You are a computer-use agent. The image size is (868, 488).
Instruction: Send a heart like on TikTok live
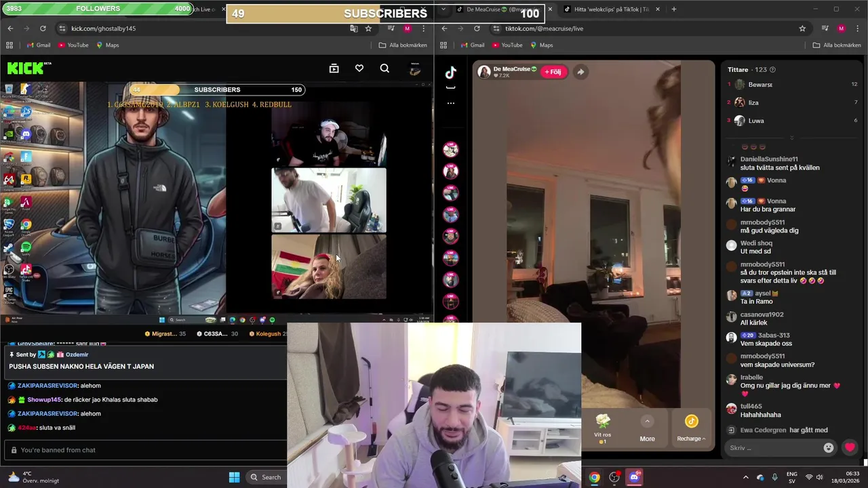coord(850,447)
